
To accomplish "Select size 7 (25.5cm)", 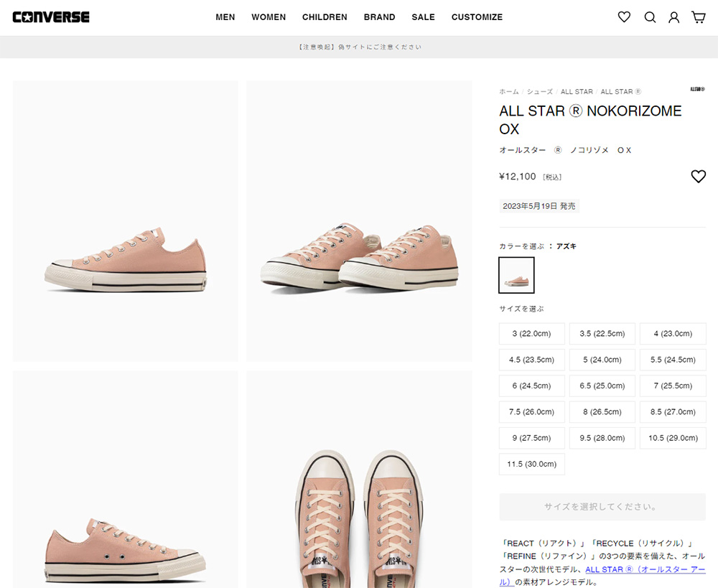I will pyautogui.click(x=673, y=386).
